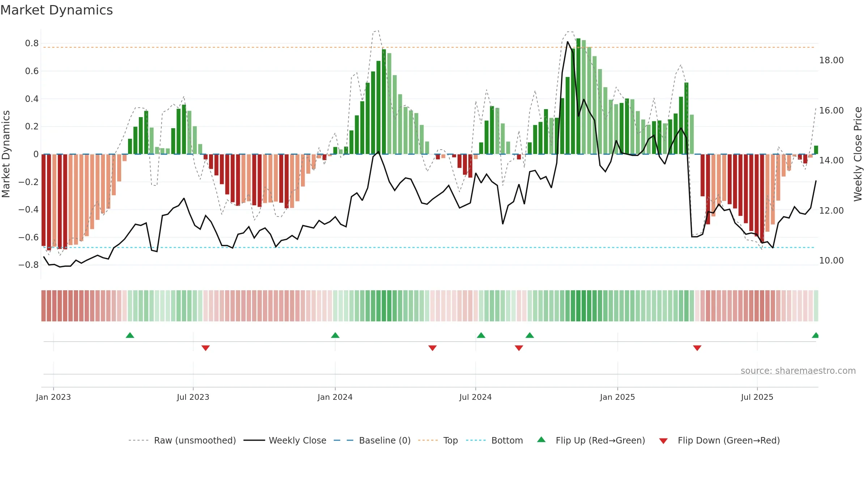
Task: Click the tallest green bar near Nov 2024
Action: coord(578,96)
